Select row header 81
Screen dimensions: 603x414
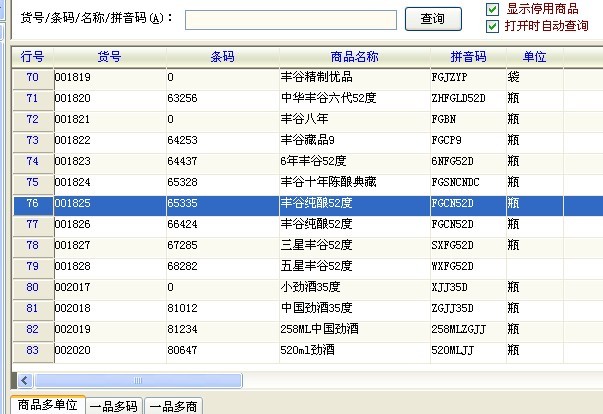pos(33,308)
